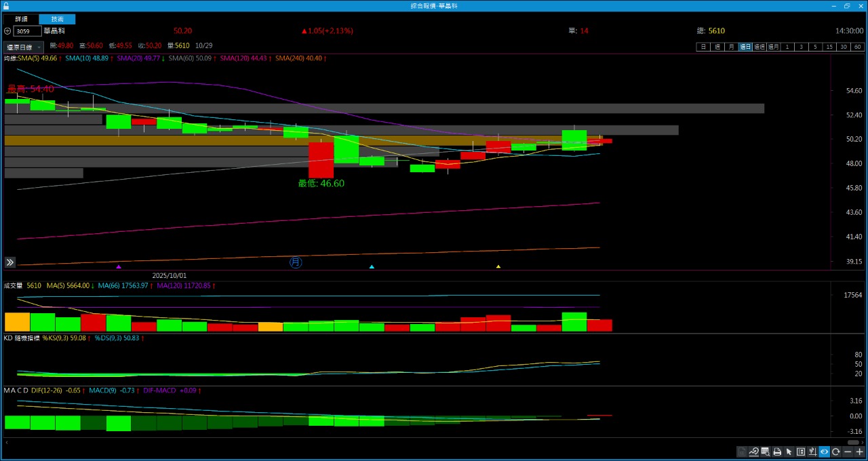Print the chart using printer icon
Viewport: 868px width, 461px height.
(777, 452)
